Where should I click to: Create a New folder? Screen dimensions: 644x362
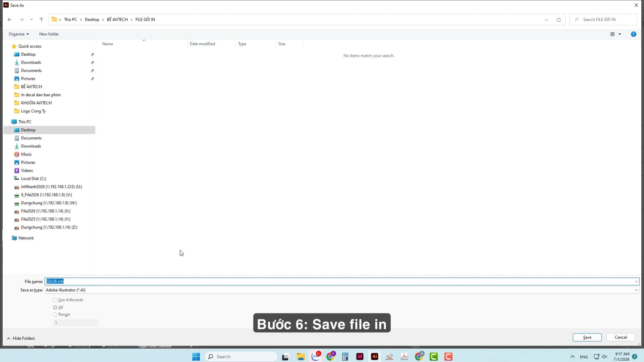click(x=49, y=34)
